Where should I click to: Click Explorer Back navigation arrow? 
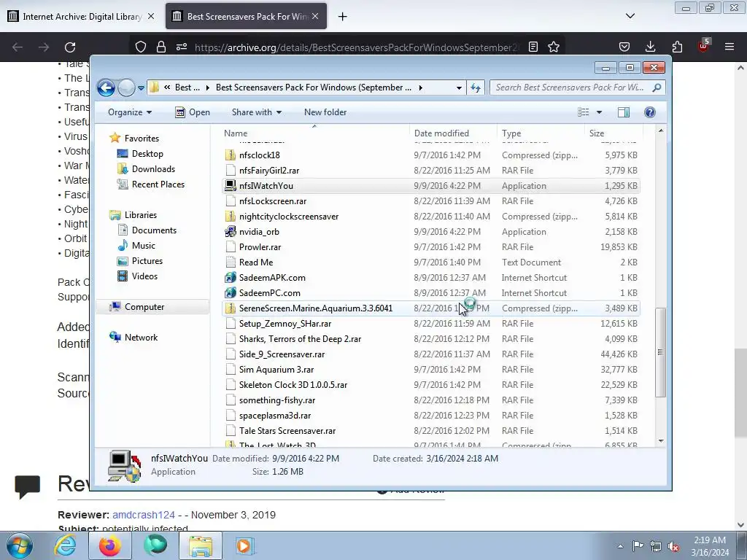(106, 87)
